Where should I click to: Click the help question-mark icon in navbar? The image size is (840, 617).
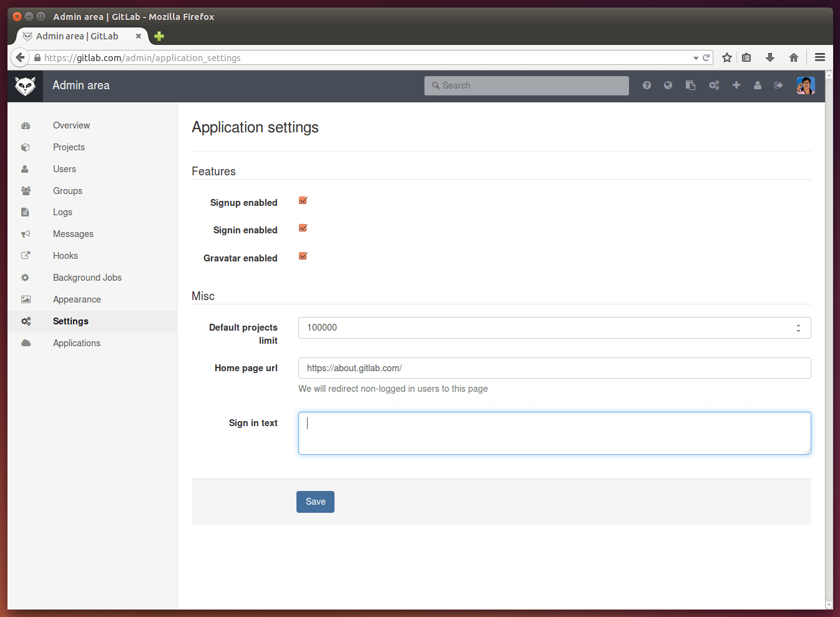coord(647,85)
